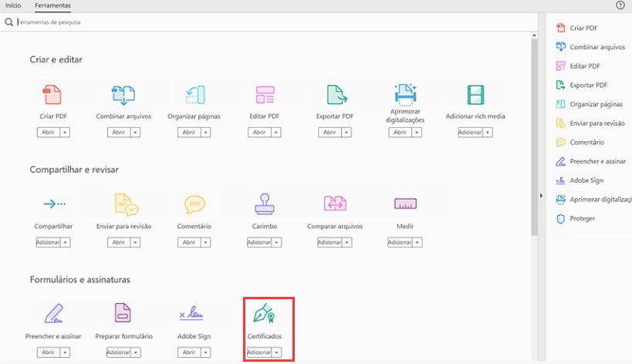Image resolution: width=632 pixels, height=364 pixels.
Task: Click the scrollbar up arrow
Action: (x=534, y=35)
